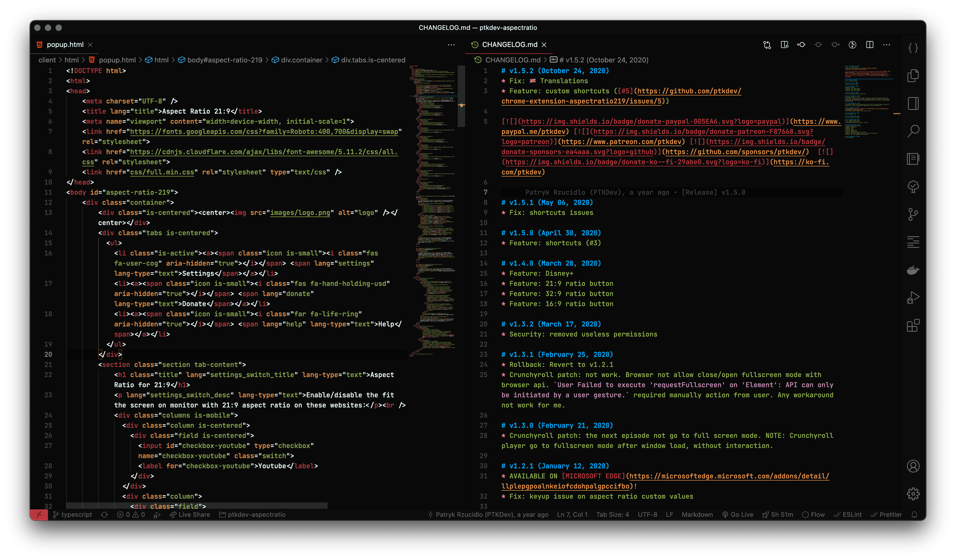Viewport: 956px width, 560px height.
Task: Open the Docker panel in the activity bar
Action: pos(914,270)
